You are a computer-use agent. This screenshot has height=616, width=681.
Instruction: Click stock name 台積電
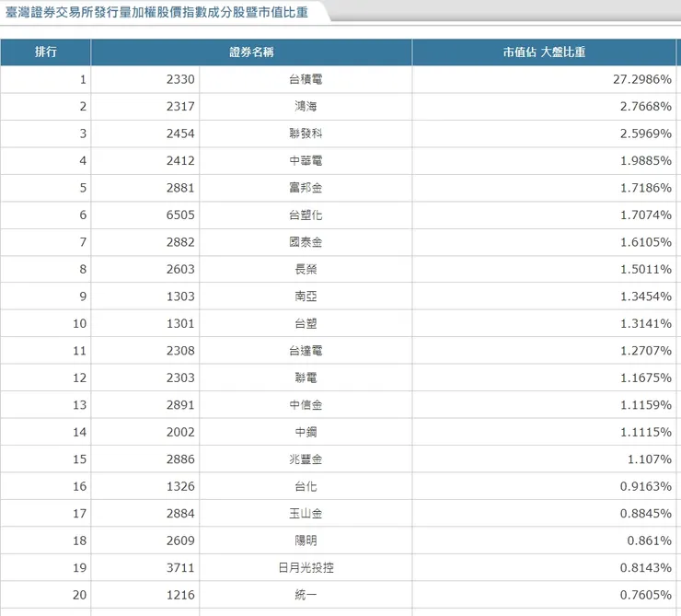click(x=306, y=79)
